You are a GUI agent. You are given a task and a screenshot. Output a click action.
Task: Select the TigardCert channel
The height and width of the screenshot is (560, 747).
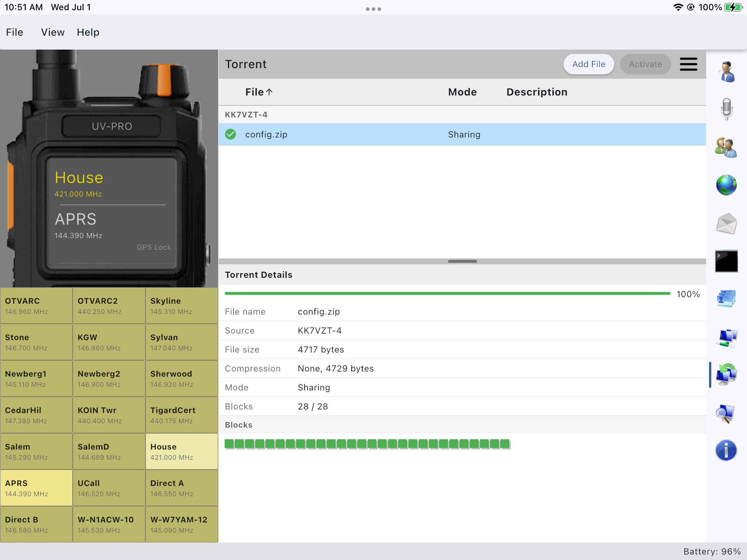pos(182,415)
